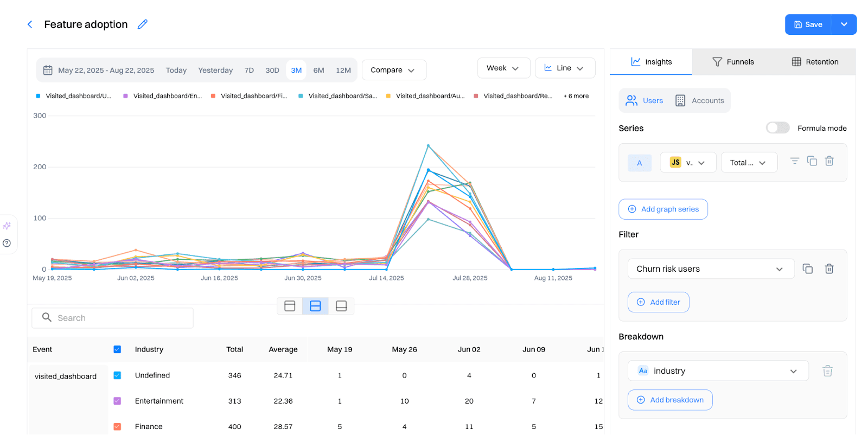Toggle the Industry header select-all checkbox

click(117, 349)
